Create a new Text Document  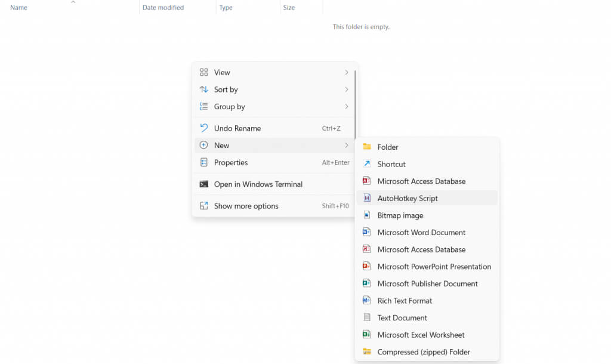tap(402, 318)
